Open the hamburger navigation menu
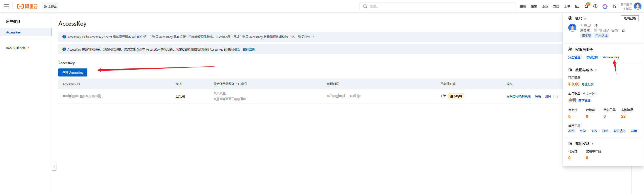This screenshot has width=644, height=194. click(6, 6)
